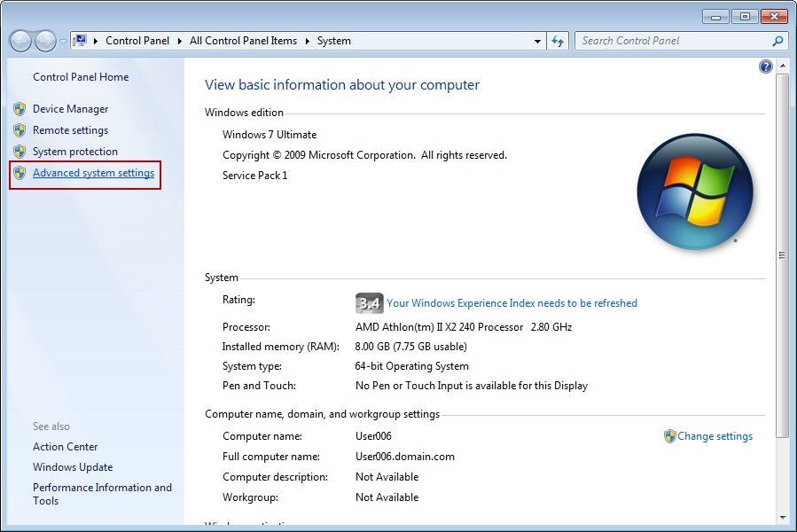Open help with the blue question mark icon
The height and width of the screenshot is (532, 797).
766,66
